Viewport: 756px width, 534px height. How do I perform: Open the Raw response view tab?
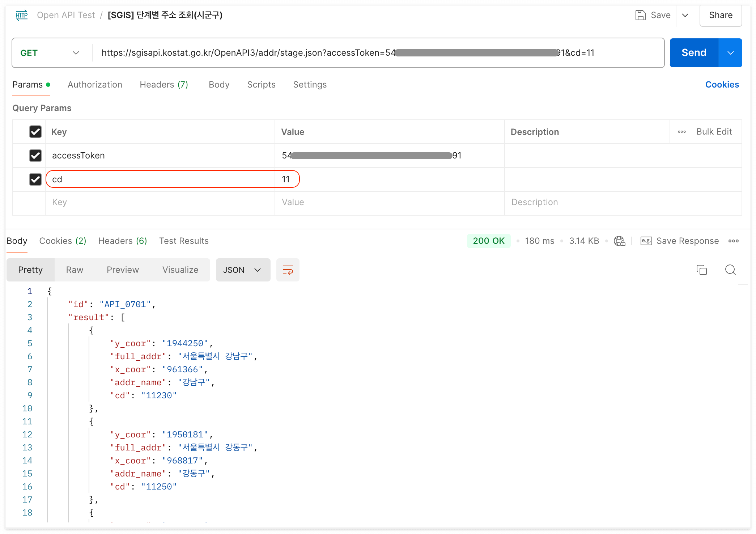(75, 270)
